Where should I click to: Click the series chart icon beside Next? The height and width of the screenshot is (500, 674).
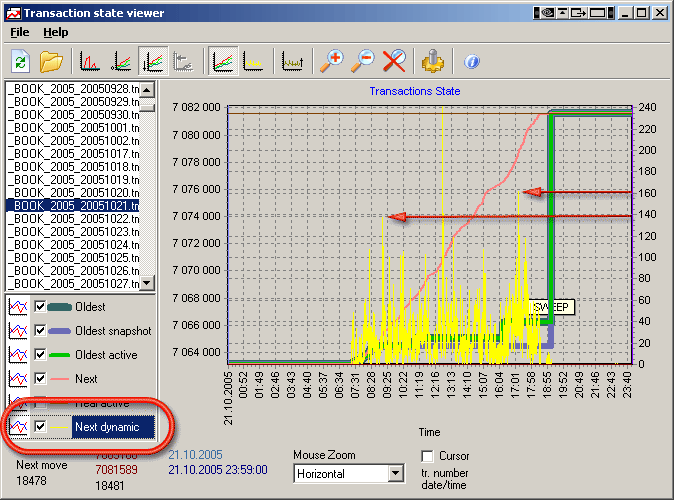pos(18,379)
